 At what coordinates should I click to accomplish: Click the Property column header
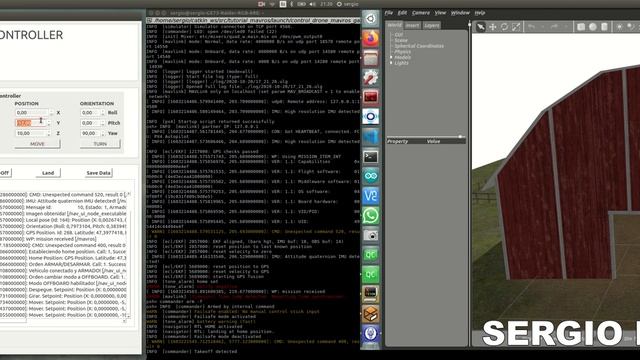(397, 141)
